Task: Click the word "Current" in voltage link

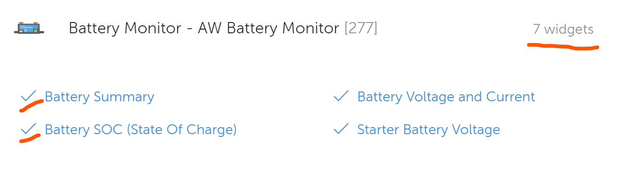Action: tap(511, 97)
